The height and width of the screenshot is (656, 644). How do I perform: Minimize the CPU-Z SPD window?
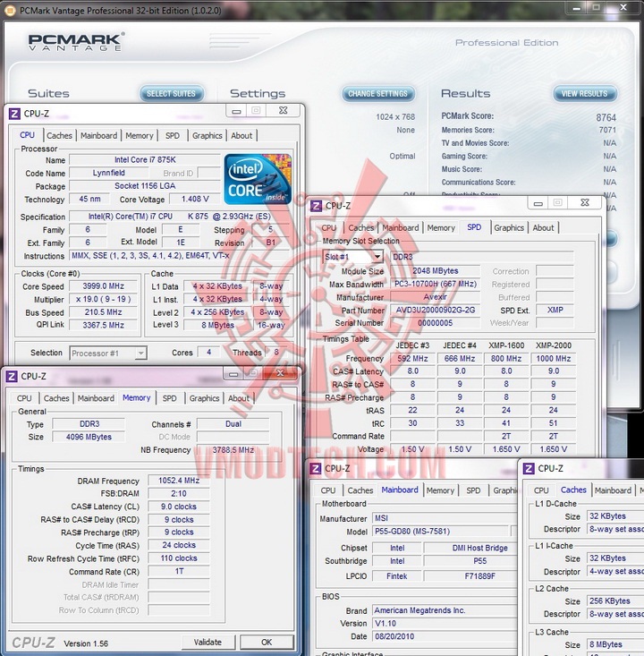click(x=538, y=203)
